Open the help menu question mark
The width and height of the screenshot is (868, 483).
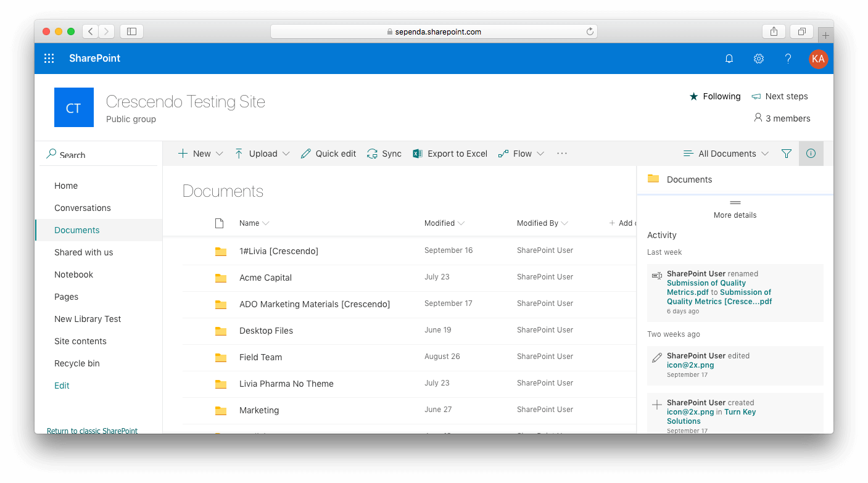788,58
